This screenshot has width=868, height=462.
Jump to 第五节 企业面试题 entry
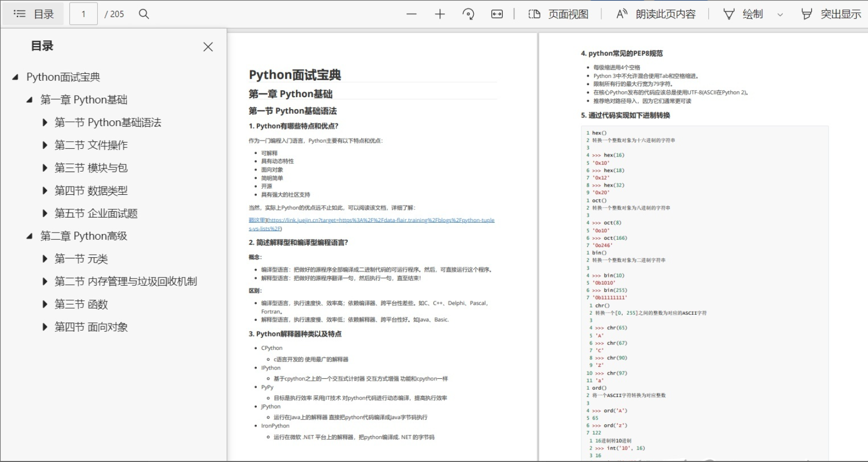(96, 213)
